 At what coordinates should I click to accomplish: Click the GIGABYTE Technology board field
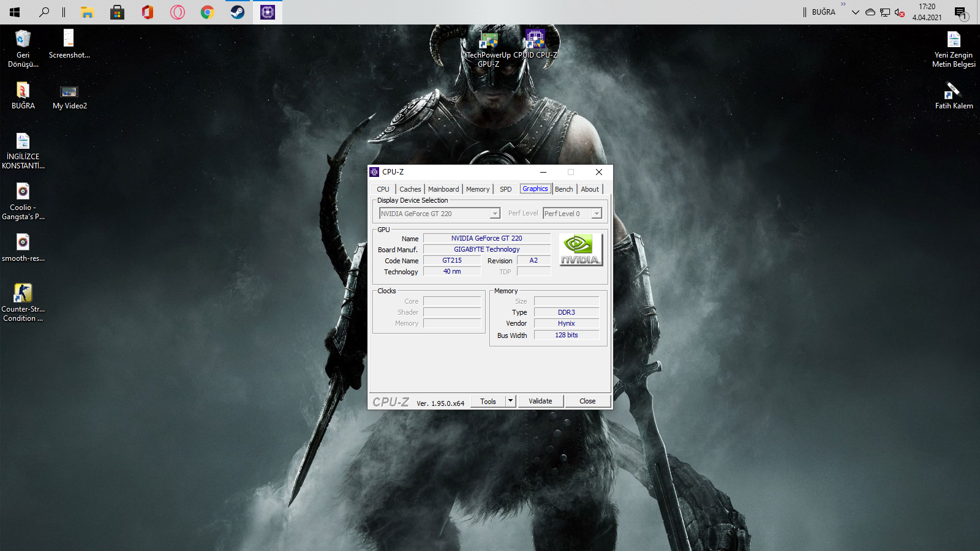[487, 249]
